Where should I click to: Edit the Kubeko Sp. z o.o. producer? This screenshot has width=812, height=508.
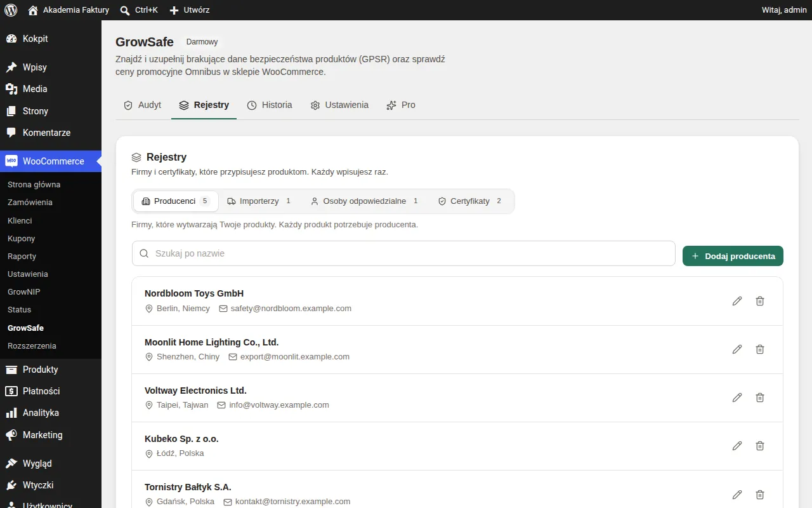point(737,446)
